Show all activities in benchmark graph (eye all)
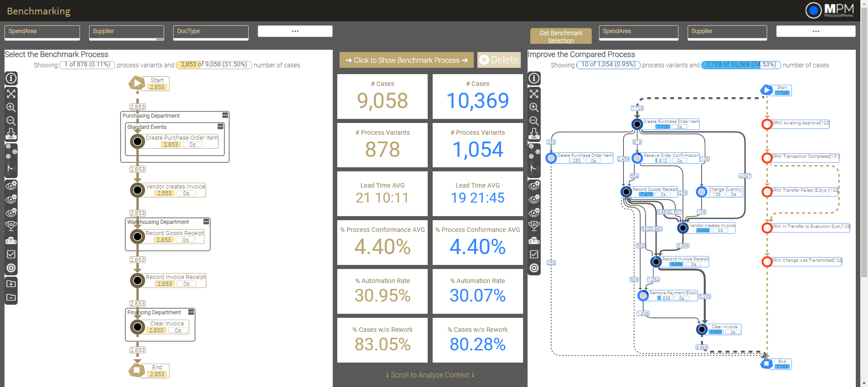868x387 pixels. [11, 212]
